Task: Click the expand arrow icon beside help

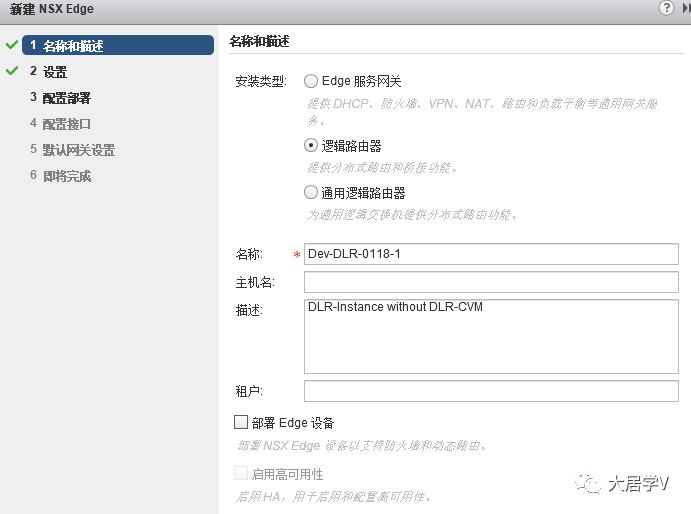Action: pyautogui.click(x=686, y=8)
